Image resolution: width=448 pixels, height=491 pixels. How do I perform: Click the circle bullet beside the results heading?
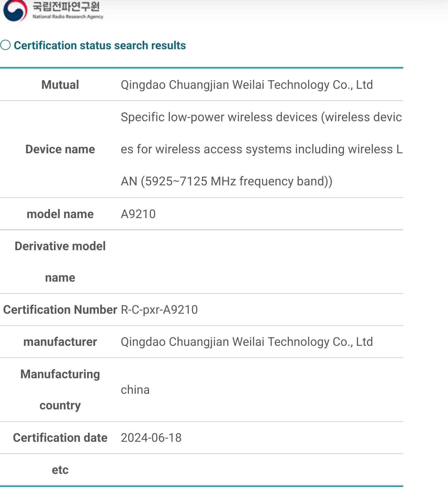[6, 45]
